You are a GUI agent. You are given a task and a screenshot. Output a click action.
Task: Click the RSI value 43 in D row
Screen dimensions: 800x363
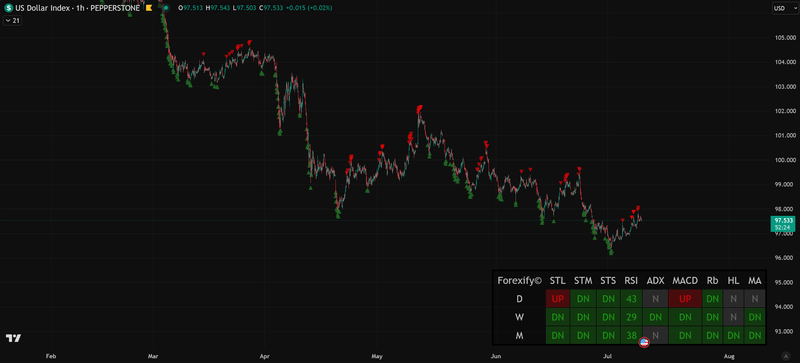pos(631,299)
